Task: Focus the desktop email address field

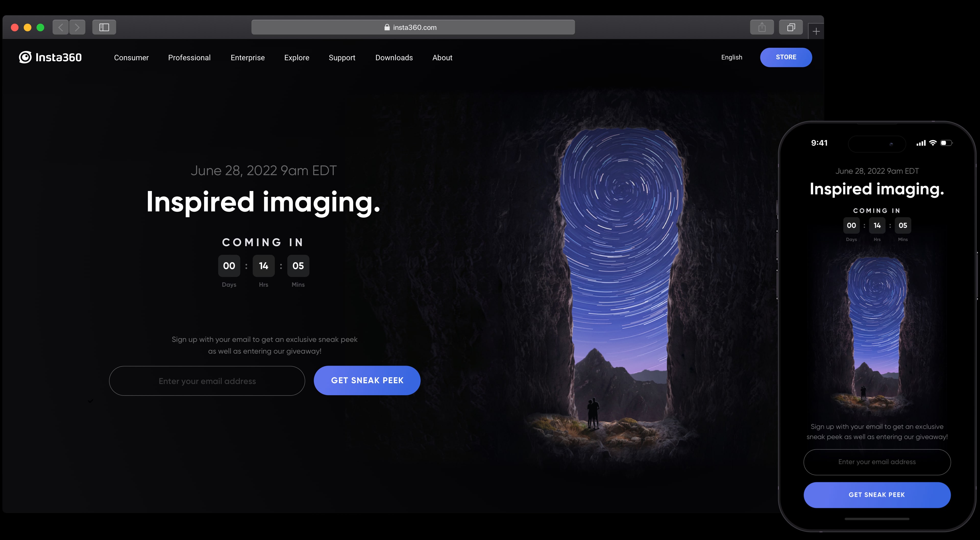Action: pos(207,380)
